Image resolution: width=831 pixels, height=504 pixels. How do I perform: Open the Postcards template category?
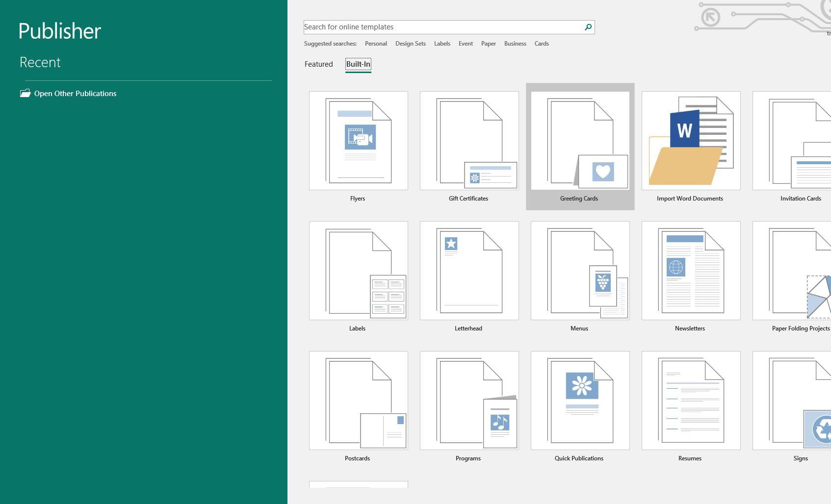pyautogui.click(x=358, y=401)
